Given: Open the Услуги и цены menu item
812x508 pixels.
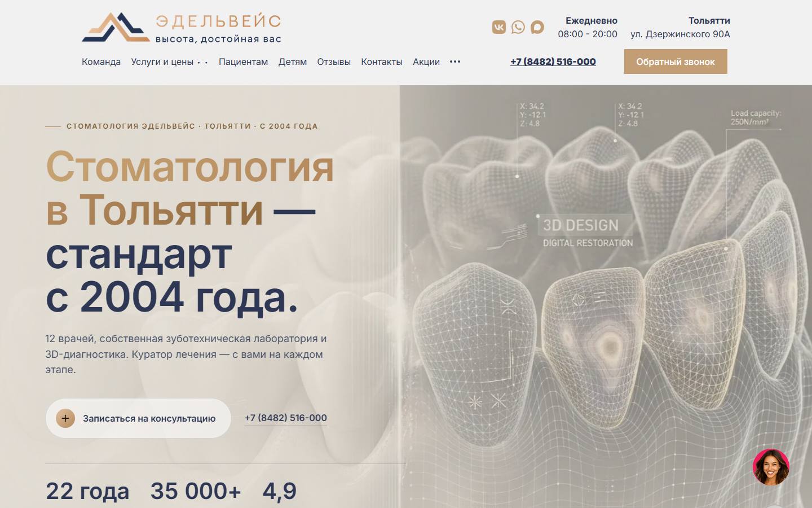Looking at the screenshot, I should pos(162,62).
